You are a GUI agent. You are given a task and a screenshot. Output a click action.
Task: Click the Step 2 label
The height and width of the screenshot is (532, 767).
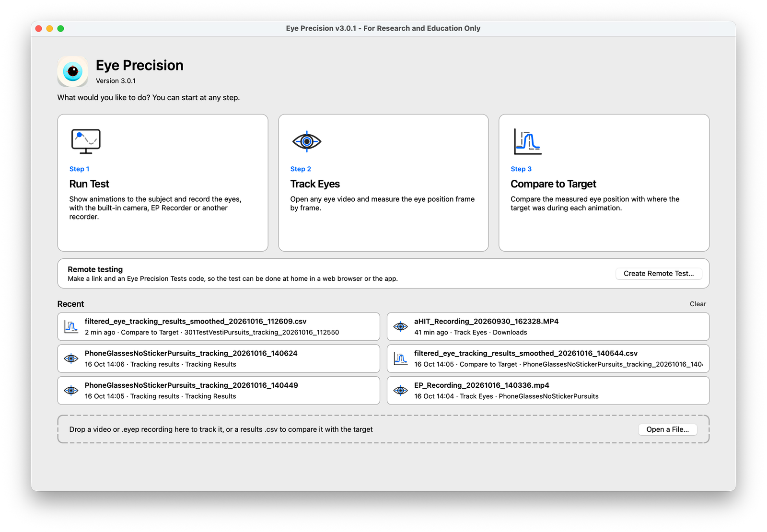tap(301, 169)
